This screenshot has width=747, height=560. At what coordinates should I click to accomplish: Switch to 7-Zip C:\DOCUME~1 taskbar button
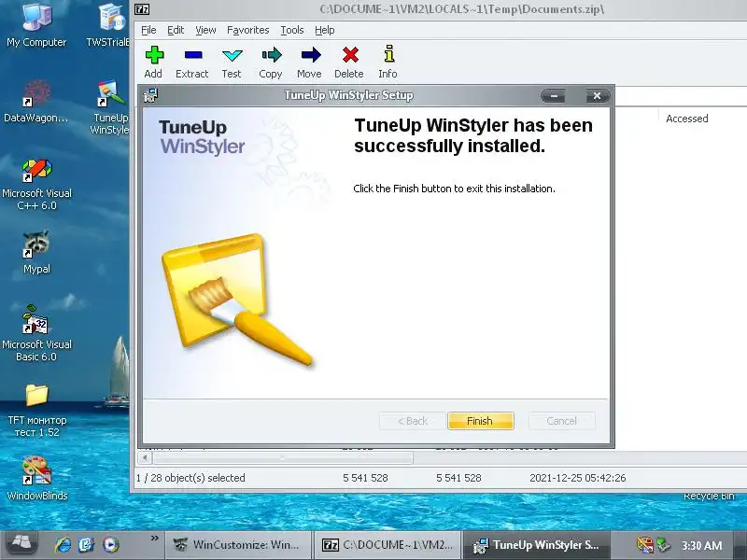[x=388, y=545]
